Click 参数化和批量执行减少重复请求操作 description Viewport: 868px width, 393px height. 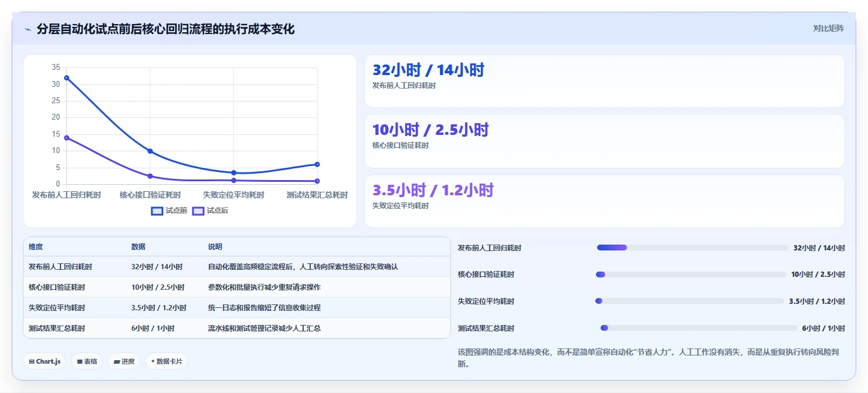pyautogui.click(x=265, y=287)
